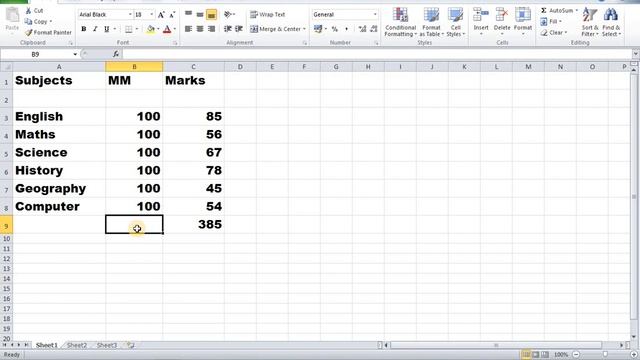Image resolution: width=640 pixels, height=360 pixels.
Task: Click the Paste clipboard icon
Action: click(12, 16)
